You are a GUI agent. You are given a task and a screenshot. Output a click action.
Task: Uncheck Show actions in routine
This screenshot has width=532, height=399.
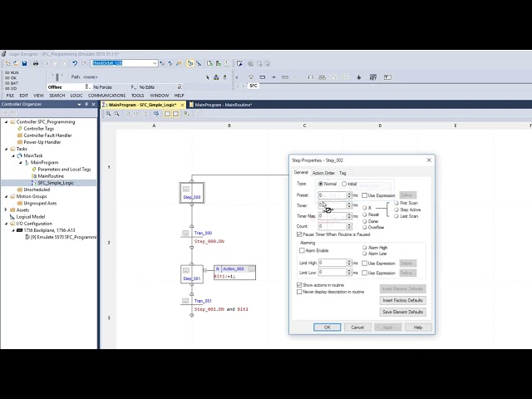click(x=299, y=285)
